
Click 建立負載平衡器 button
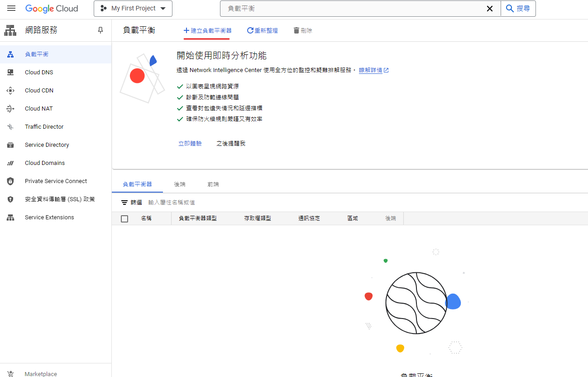[207, 31]
